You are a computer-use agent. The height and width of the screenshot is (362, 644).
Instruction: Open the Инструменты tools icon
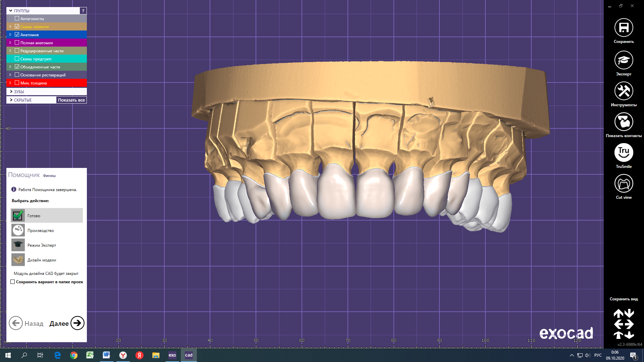[x=624, y=91]
